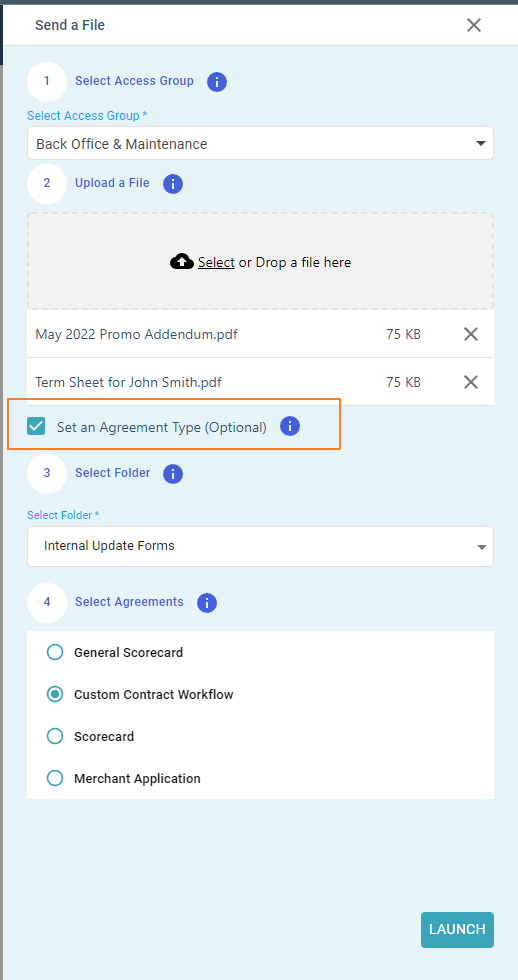
Task: Select the General Scorecard radio option
Action: [x=55, y=652]
